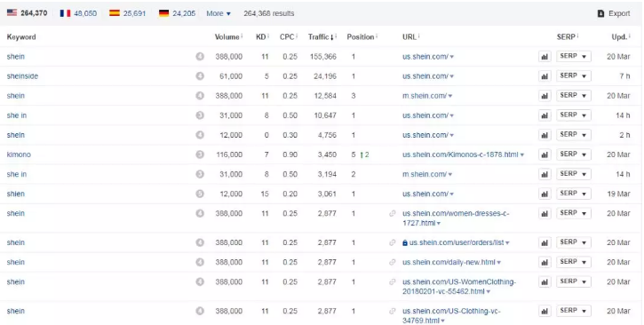
Task: Open SERP dropdown in row with traffic 155,366
Action: point(574,56)
